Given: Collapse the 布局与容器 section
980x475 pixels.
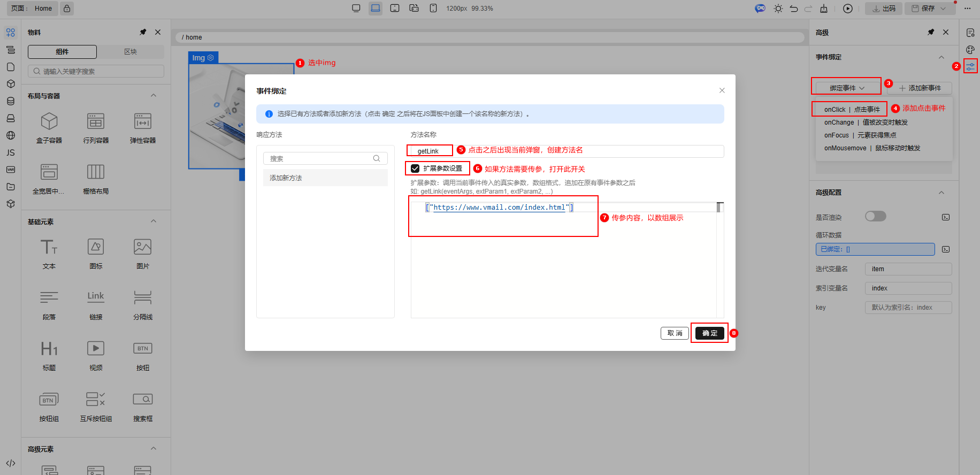Looking at the screenshot, I should (x=154, y=96).
